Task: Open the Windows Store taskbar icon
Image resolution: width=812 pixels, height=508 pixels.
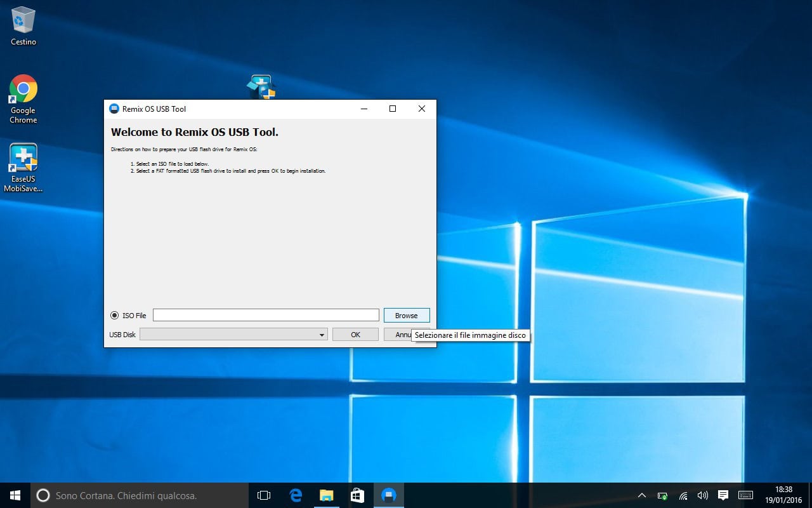Action: (x=357, y=495)
